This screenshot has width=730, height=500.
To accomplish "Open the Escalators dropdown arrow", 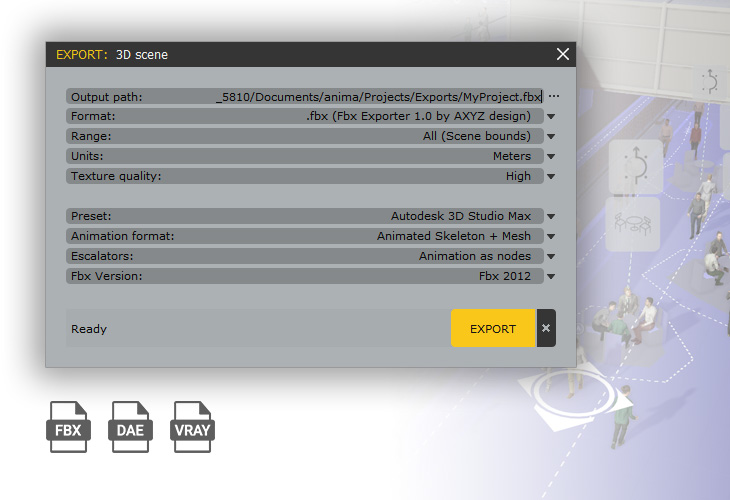I will 551,257.
